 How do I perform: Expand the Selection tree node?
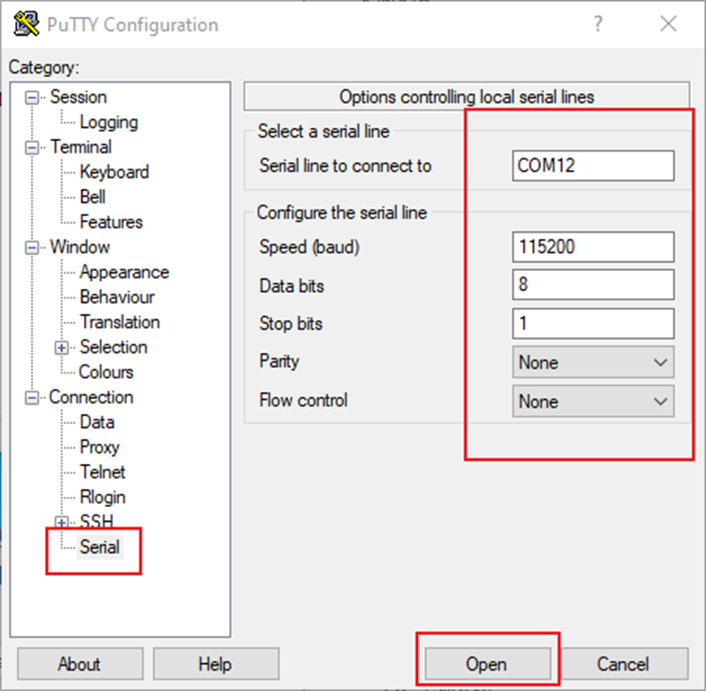point(63,348)
